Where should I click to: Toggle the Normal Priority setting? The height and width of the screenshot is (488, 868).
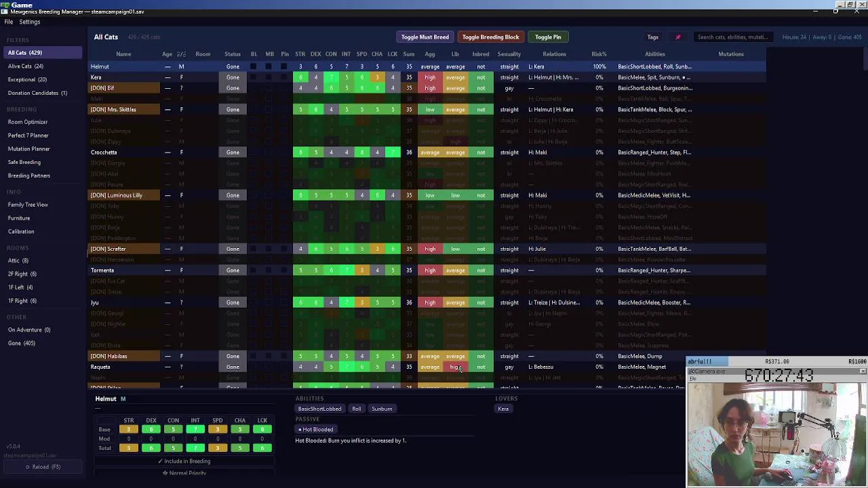pos(184,473)
